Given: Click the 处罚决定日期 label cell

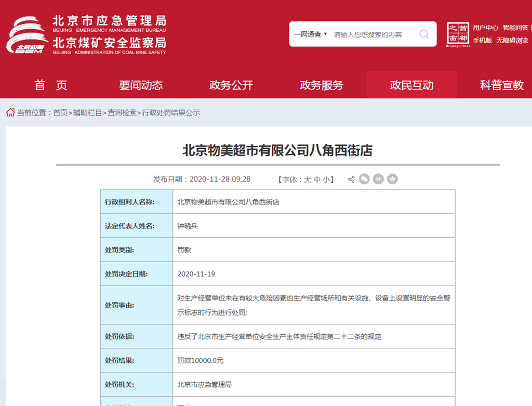Looking at the screenshot, I should pos(137,274).
